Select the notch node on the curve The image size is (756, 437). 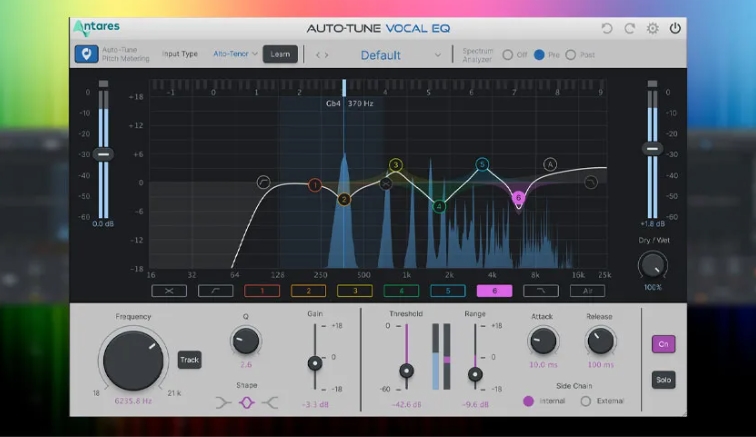386,183
